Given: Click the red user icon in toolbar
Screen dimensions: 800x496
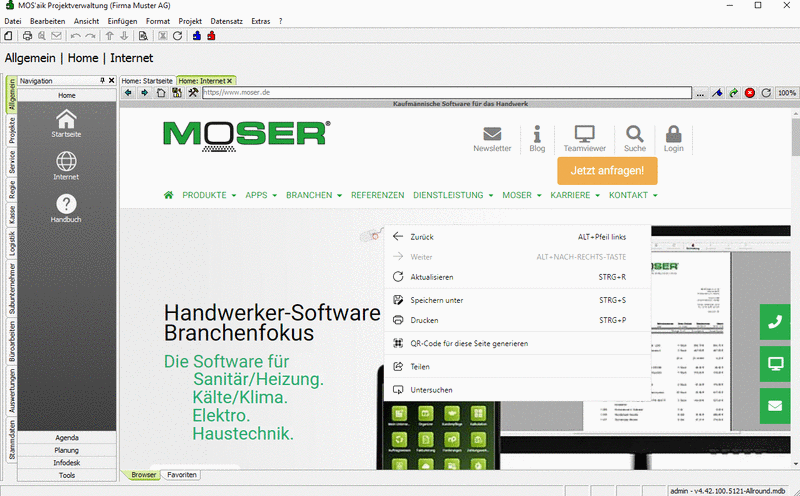Looking at the screenshot, I should (x=211, y=36).
